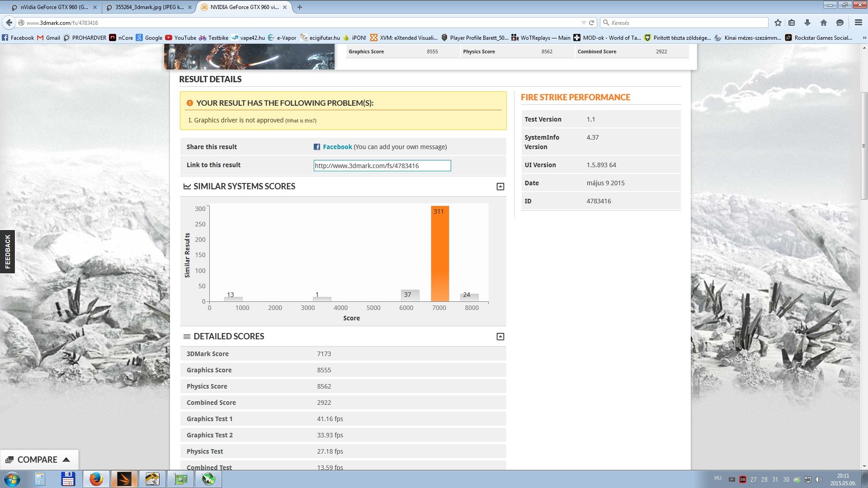868x488 pixels.
Task: Open a new tab with the plus button
Action: pos(299,7)
